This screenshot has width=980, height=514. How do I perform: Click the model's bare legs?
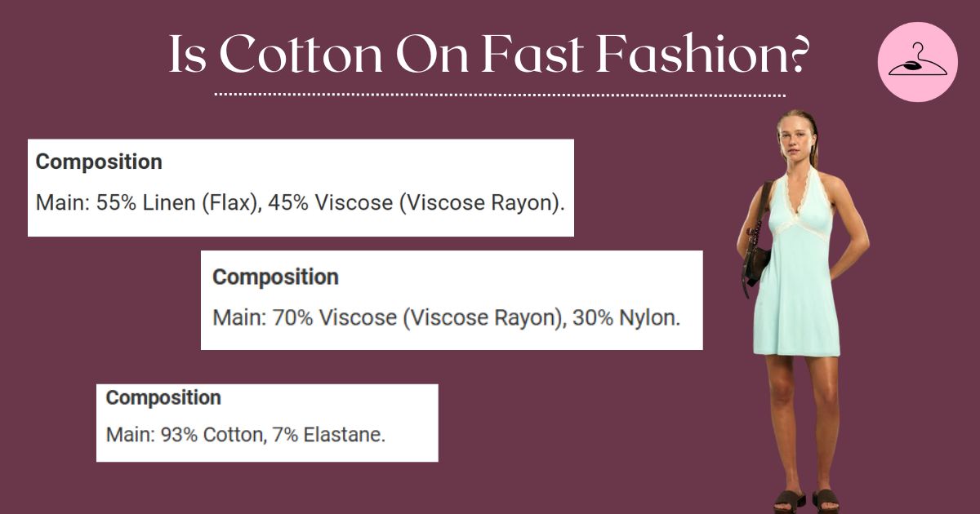[796, 416]
